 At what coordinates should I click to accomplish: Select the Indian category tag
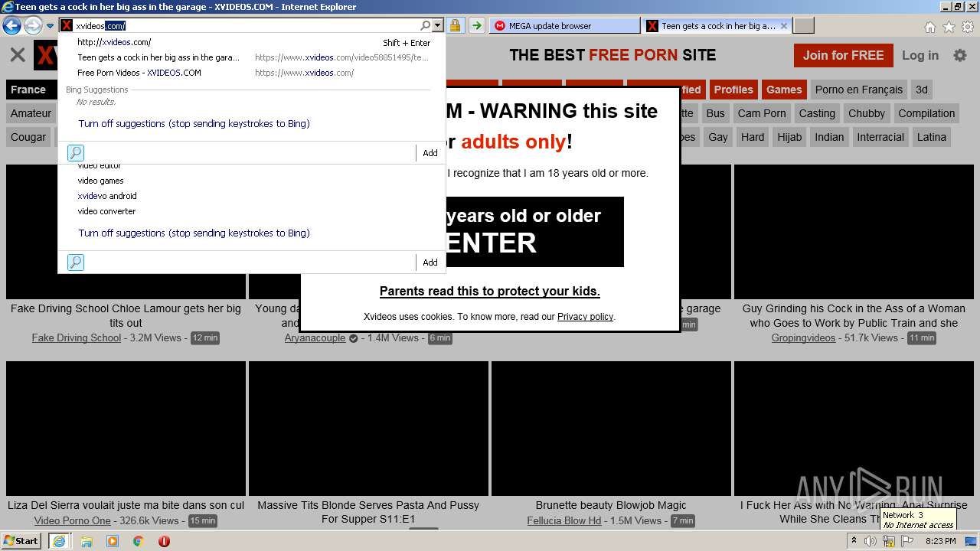coord(829,137)
